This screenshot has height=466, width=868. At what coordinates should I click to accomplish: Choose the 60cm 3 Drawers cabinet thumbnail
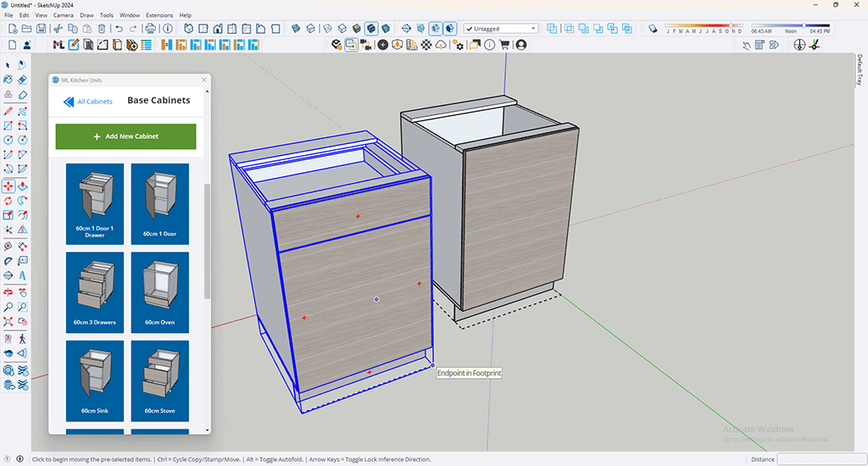click(x=94, y=291)
